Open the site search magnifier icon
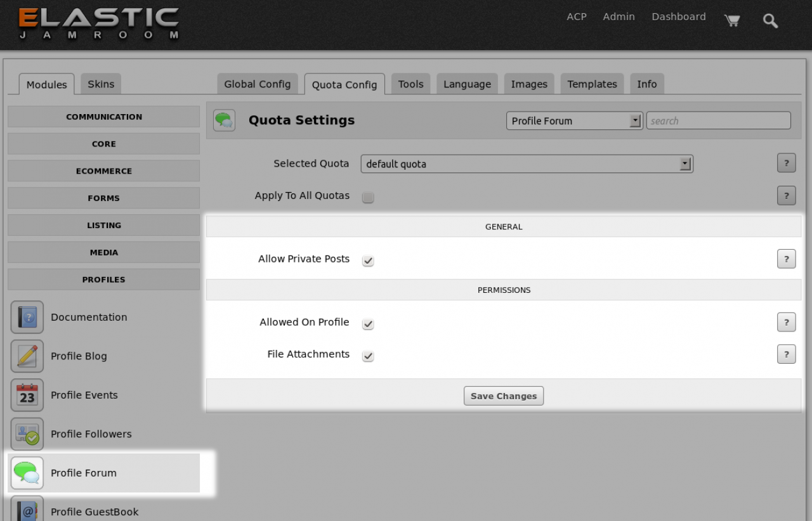The width and height of the screenshot is (812, 521). point(770,20)
